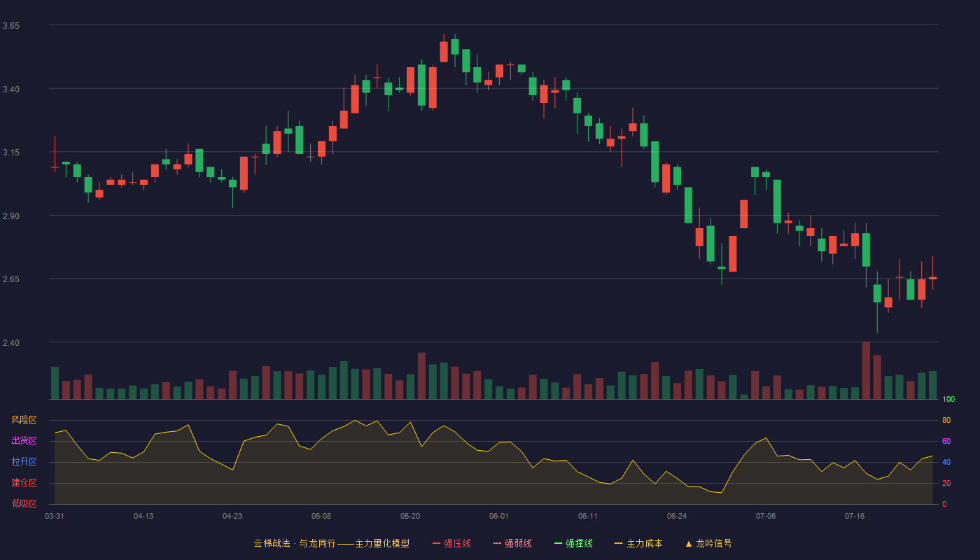
Task: Toggle the 强压线 legend series
Action: point(451,543)
